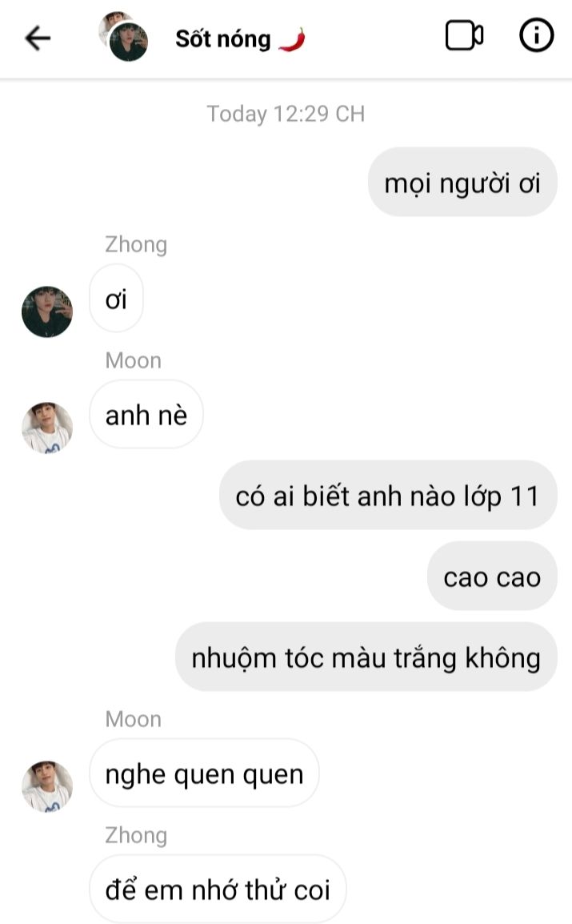Tap the group avatar in the header
The width and height of the screenshot is (572, 924).
(123, 36)
